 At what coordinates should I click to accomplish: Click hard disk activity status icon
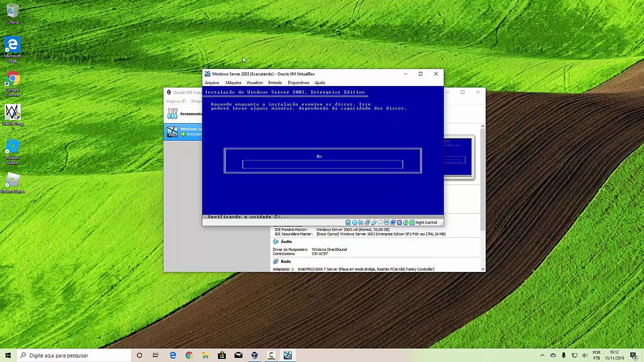click(x=348, y=222)
